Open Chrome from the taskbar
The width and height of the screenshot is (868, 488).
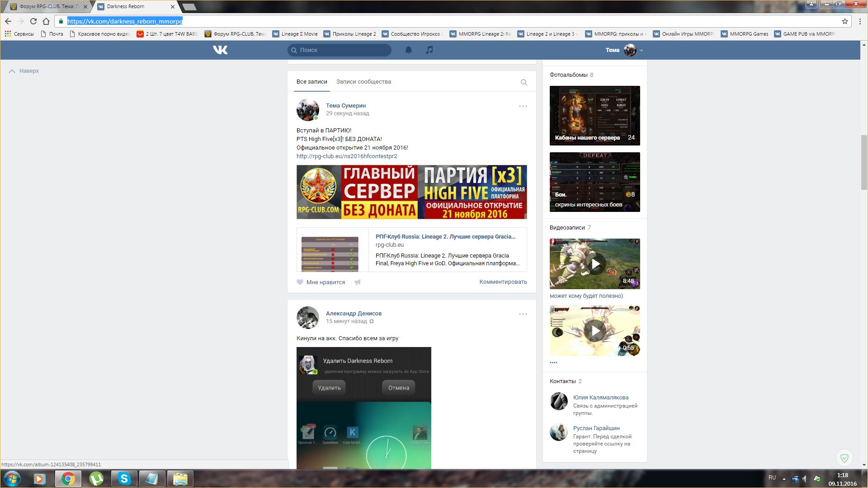tap(68, 479)
